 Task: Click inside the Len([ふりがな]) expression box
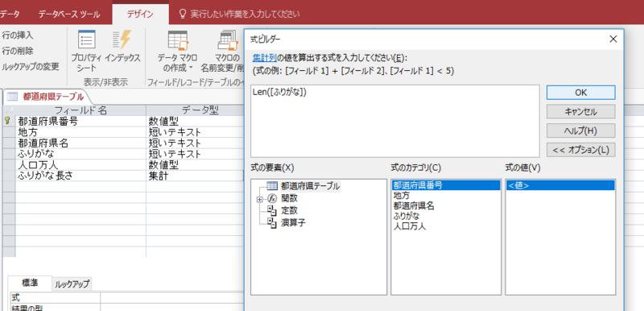(x=394, y=121)
